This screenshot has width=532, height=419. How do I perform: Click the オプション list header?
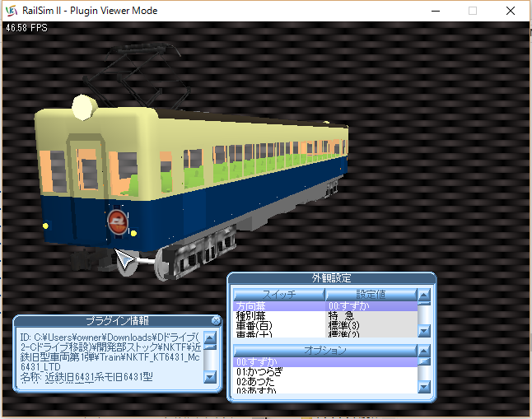click(x=325, y=351)
